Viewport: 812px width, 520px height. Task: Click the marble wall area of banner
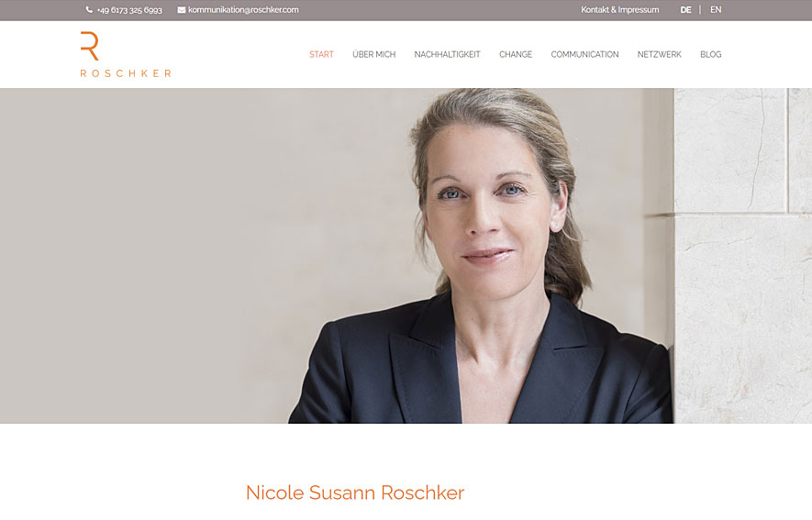click(x=743, y=256)
